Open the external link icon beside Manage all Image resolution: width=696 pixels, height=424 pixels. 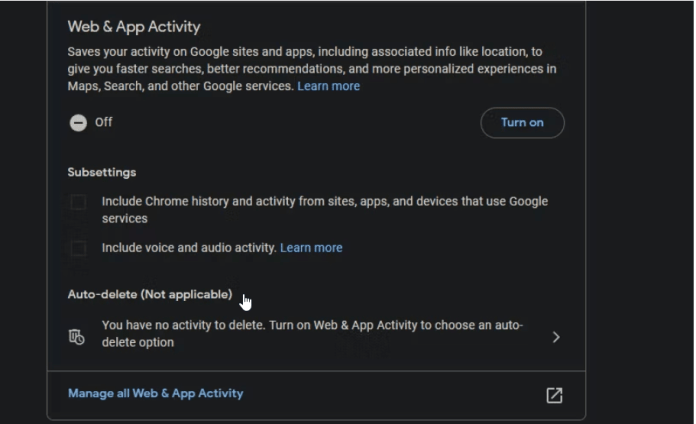point(554,395)
